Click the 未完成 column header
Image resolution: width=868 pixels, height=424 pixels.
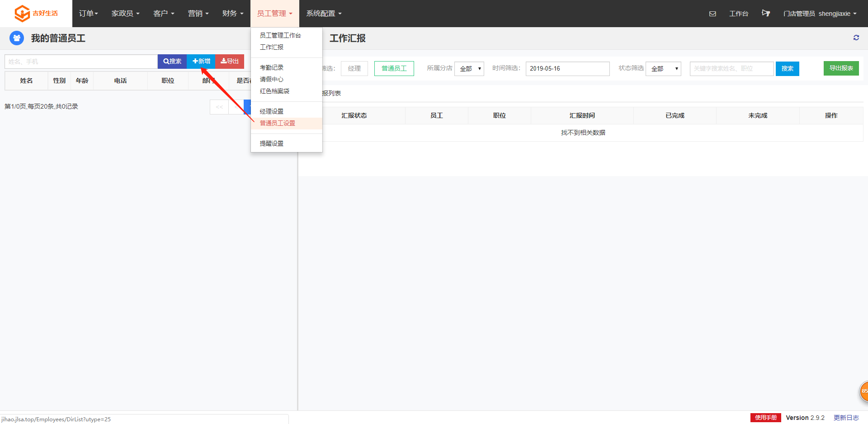click(x=758, y=115)
